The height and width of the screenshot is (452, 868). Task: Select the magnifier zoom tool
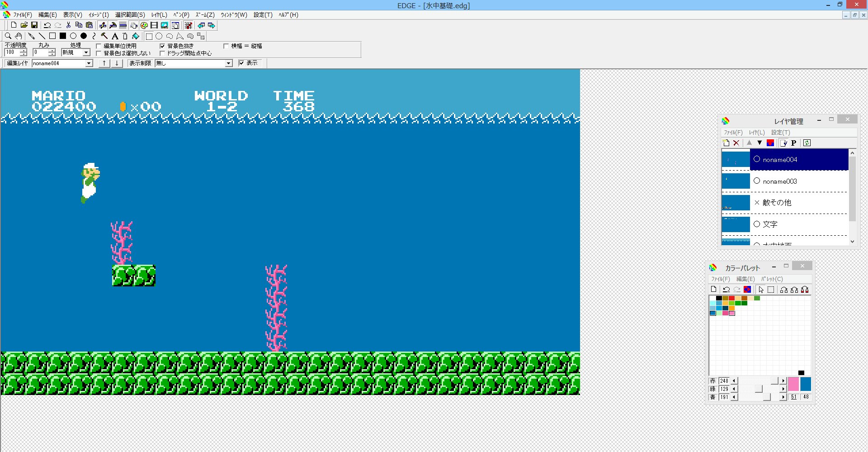(8, 36)
